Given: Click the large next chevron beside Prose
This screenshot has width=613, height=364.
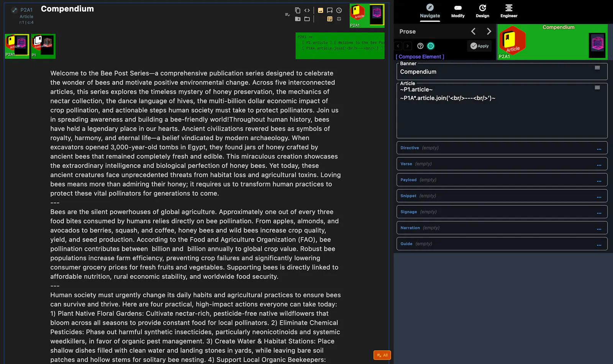Looking at the screenshot, I should (x=489, y=31).
